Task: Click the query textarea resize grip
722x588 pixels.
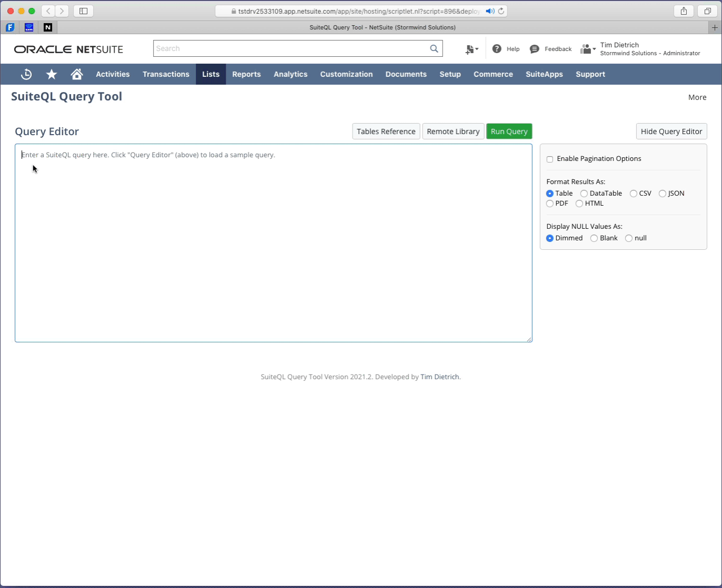Action: coord(529,339)
